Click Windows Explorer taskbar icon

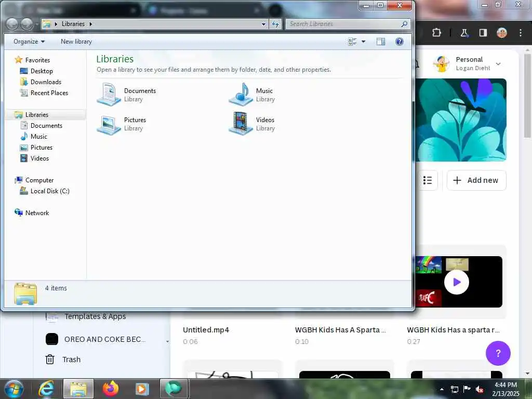click(78, 389)
